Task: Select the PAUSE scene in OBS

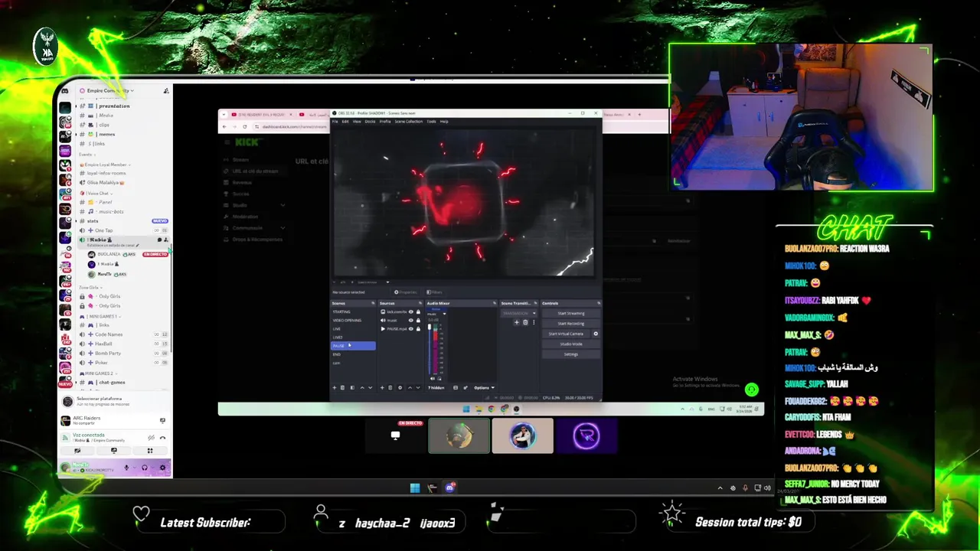Action: pyautogui.click(x=353, y=346)
